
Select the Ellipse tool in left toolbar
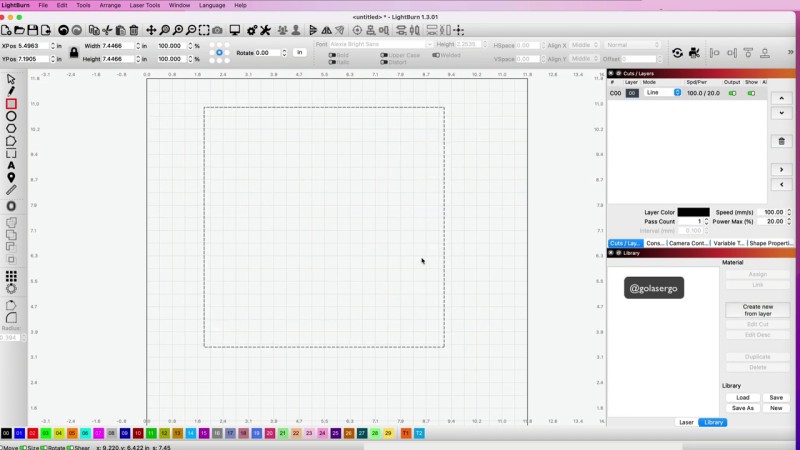tap(11, 116)
